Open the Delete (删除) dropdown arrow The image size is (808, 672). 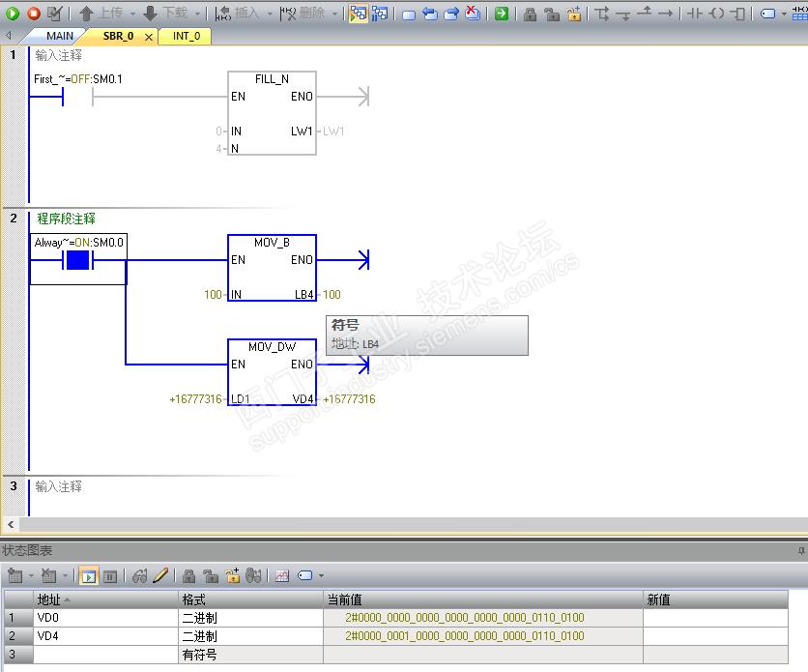335,14
